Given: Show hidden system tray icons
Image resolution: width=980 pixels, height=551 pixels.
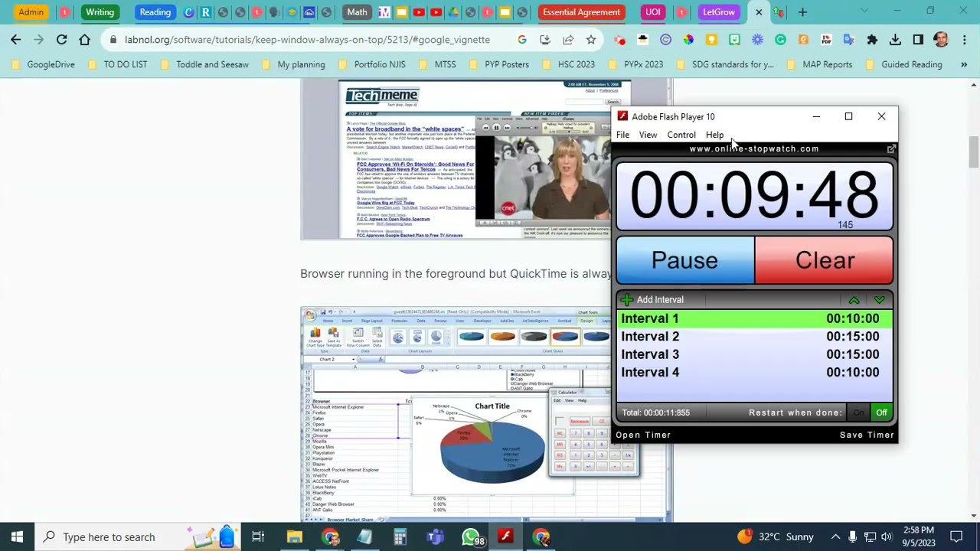Looking at the screenshot, I should pos(835,536).
